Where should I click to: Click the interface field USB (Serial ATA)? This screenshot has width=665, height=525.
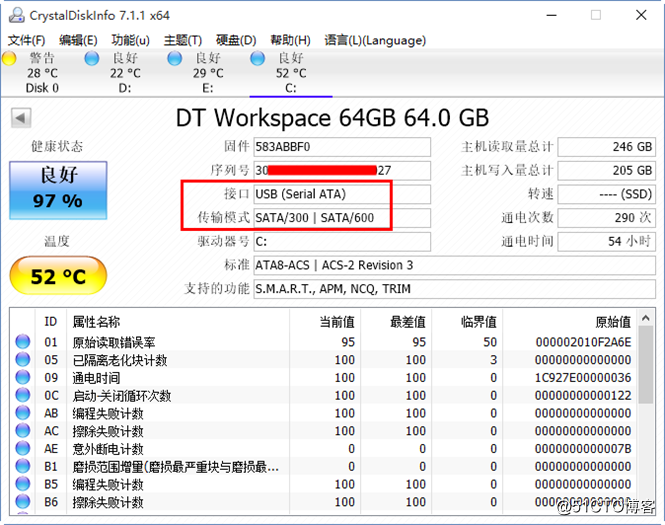click(x=342, y=194)
